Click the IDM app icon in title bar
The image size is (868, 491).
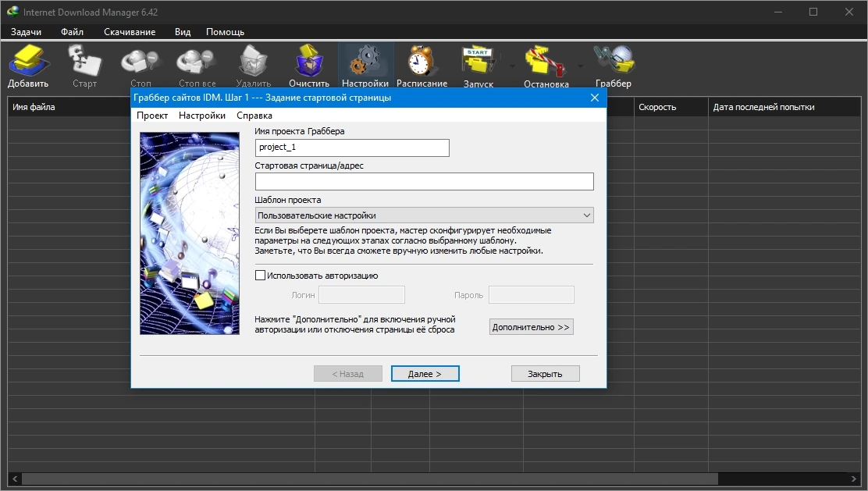tap(12, 12)
